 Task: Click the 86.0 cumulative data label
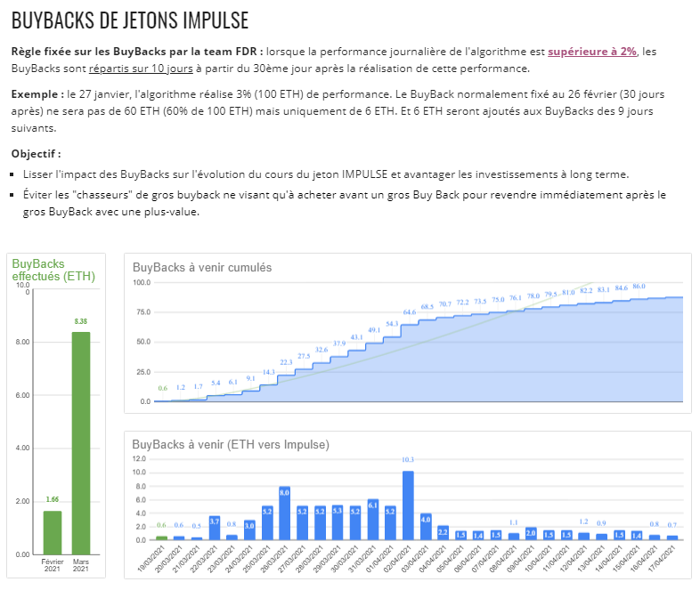pyautogui.click(x=639, y=287)
